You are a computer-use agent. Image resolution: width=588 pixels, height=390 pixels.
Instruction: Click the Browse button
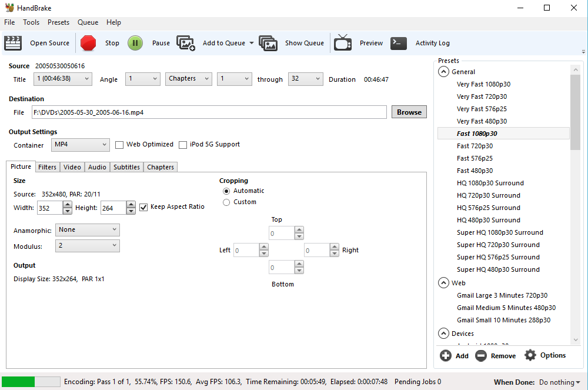point(409,112)
